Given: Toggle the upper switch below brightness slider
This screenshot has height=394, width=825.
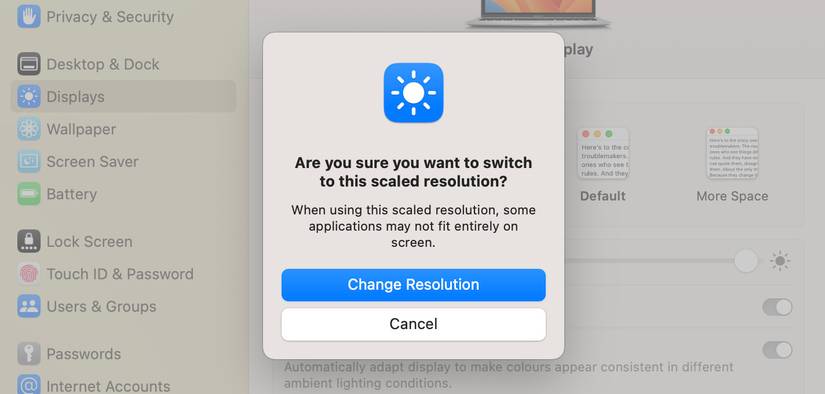Looking at the screenshot, I should 777,307.
